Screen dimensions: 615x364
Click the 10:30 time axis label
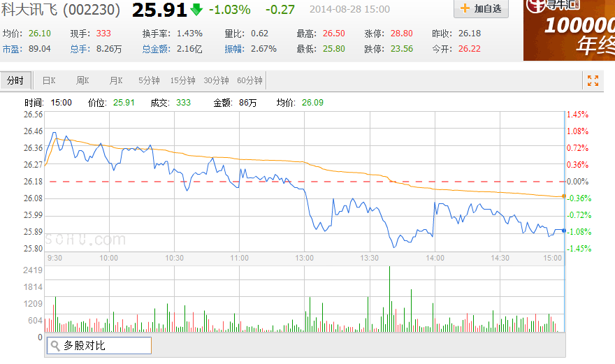(174, 258)
